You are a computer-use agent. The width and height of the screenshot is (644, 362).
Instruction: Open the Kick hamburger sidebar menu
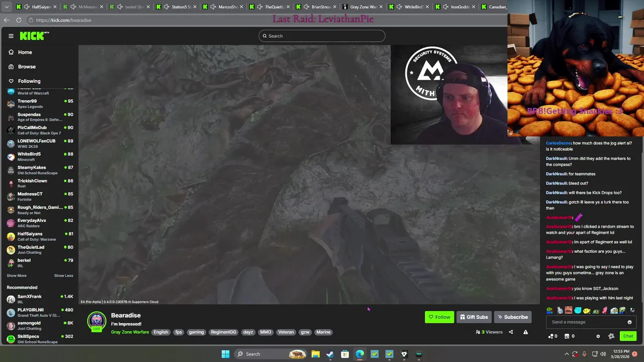[11, 36]
